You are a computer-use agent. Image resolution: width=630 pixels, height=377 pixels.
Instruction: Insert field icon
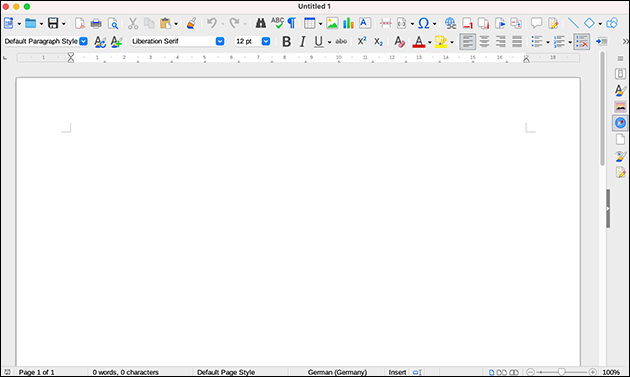pos(402,23)
